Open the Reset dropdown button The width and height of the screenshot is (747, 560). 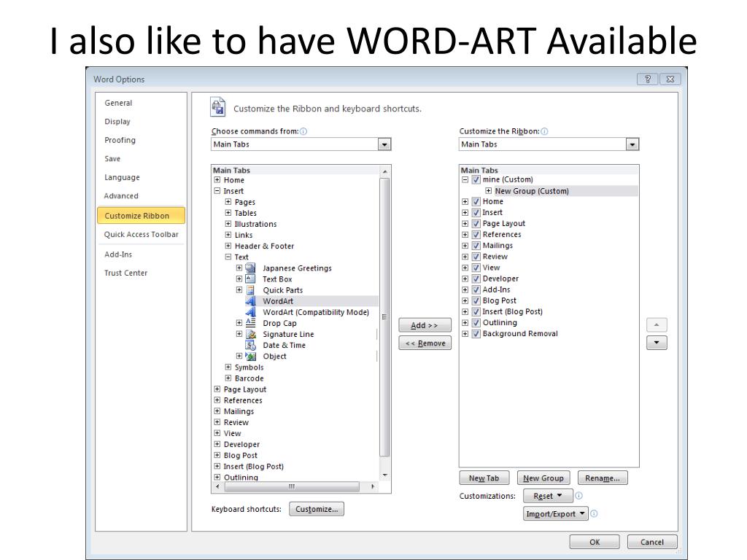tap(547, 496)
